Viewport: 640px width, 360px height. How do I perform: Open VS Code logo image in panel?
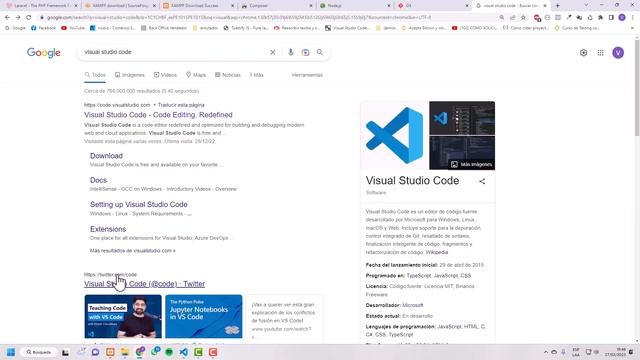(395, 136)
